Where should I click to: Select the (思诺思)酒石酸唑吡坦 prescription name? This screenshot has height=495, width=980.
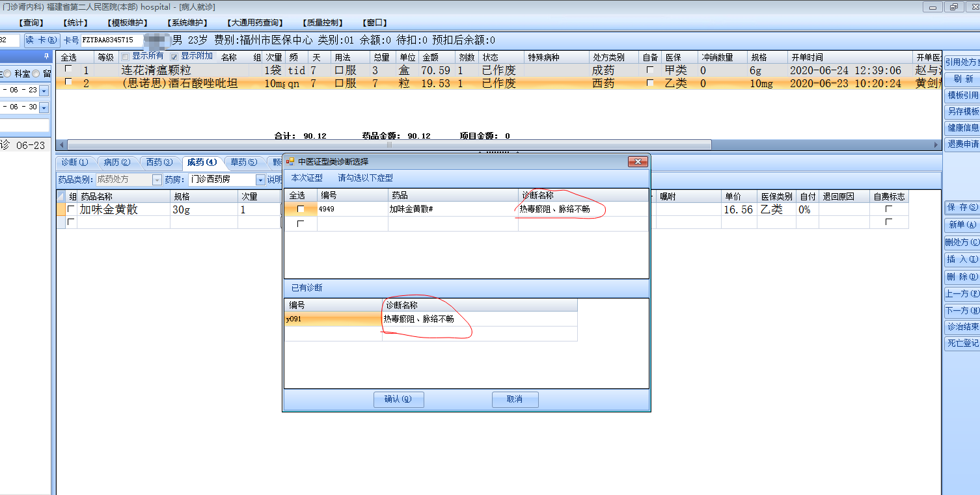pos(180,83)
